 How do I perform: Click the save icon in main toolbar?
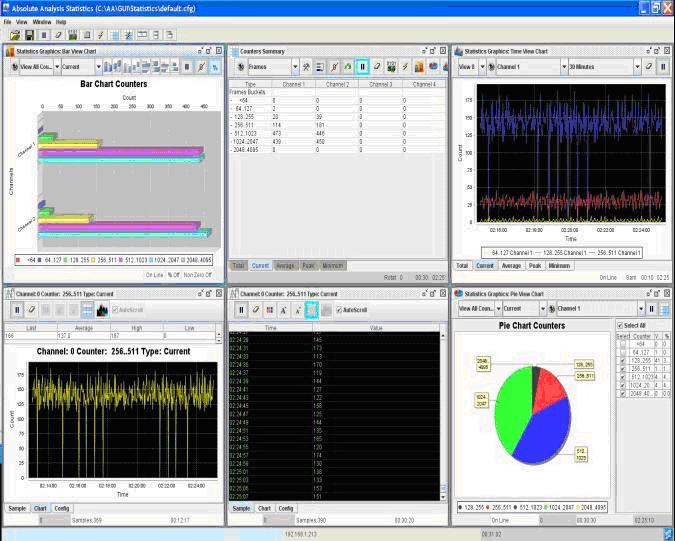(30, 35)
